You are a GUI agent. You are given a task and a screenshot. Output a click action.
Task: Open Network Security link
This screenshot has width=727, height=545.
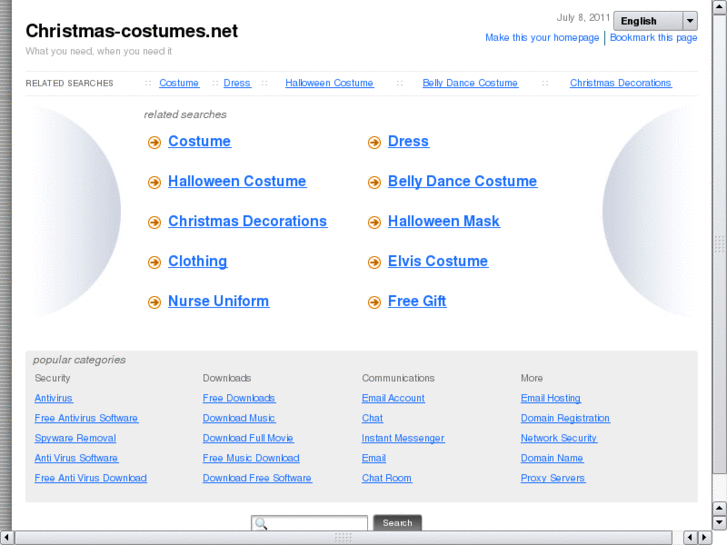pos(559,438)
